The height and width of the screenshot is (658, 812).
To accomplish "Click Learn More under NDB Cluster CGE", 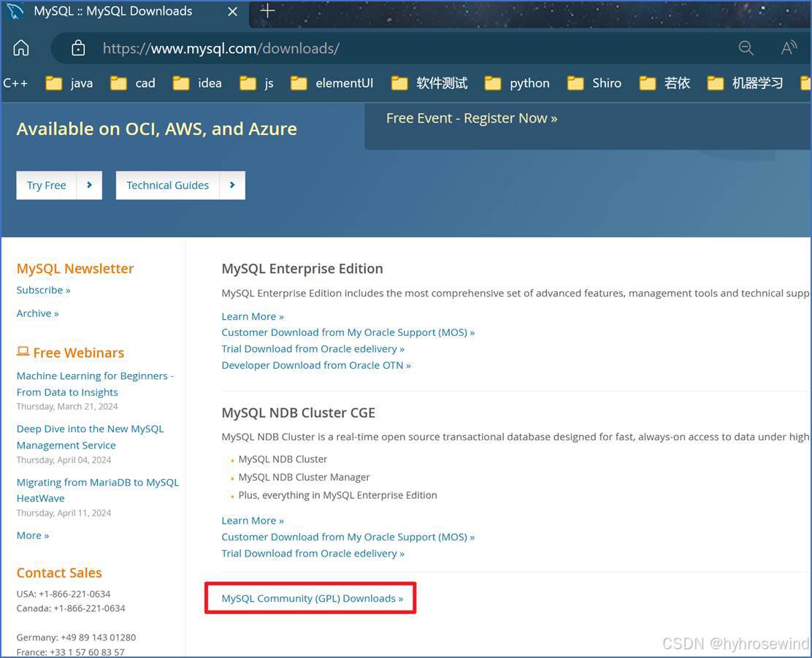I will point(253,521).
